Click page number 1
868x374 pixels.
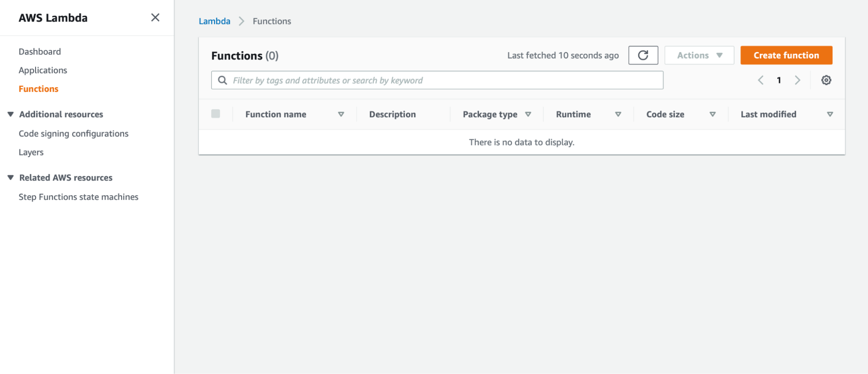[779, 80]
